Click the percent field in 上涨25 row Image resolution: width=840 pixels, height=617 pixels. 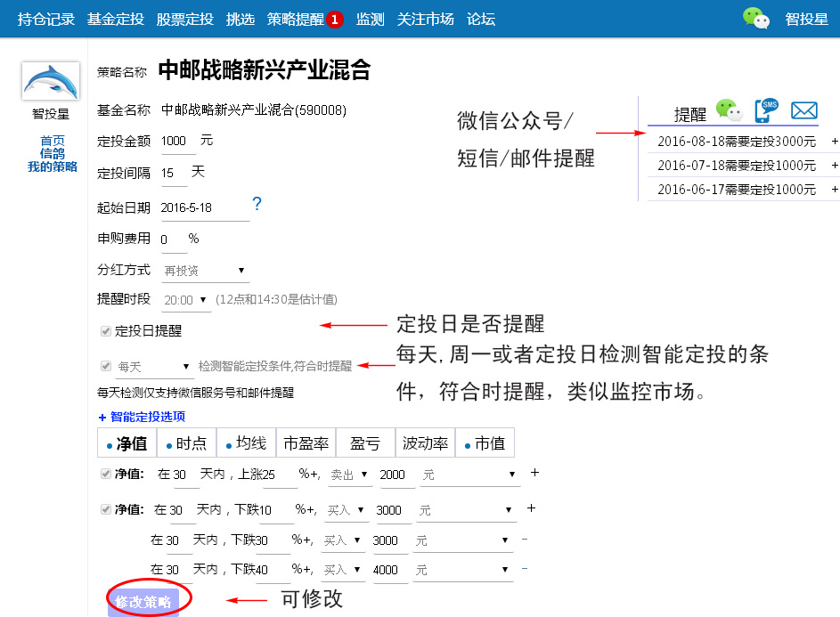pyautogui.click(x=279, y=475)
